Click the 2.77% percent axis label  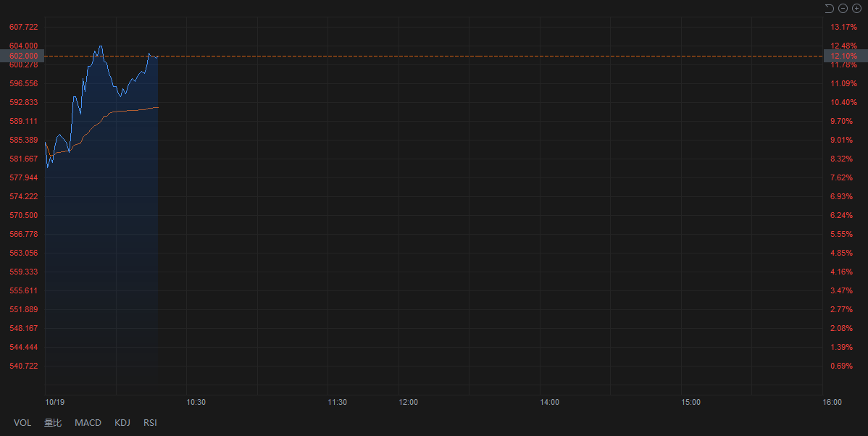pyautogui.click(x=841, y=309)
